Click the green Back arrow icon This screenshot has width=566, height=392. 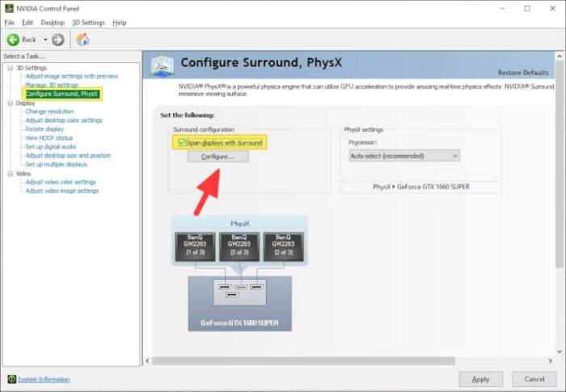coord(13,40)
